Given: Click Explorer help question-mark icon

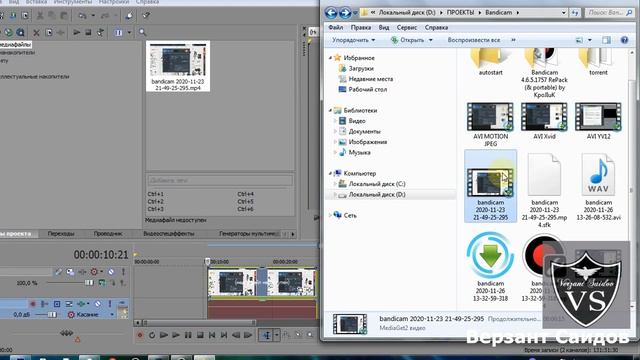Looking at the screenshot, I should [x=624, y=40].
